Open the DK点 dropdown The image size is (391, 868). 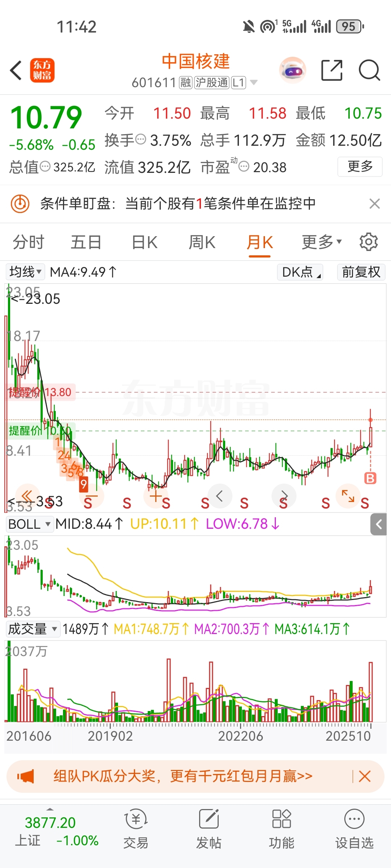[300, 272]
